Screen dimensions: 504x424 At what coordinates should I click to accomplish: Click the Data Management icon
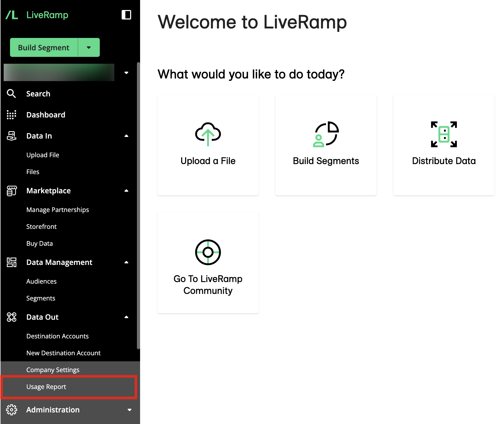click(11, 262)
